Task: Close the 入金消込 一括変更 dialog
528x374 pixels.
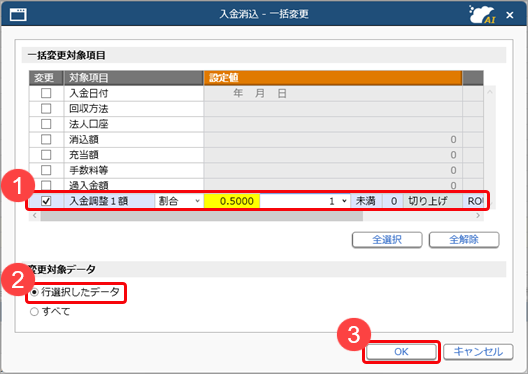Action: [510, 15]
